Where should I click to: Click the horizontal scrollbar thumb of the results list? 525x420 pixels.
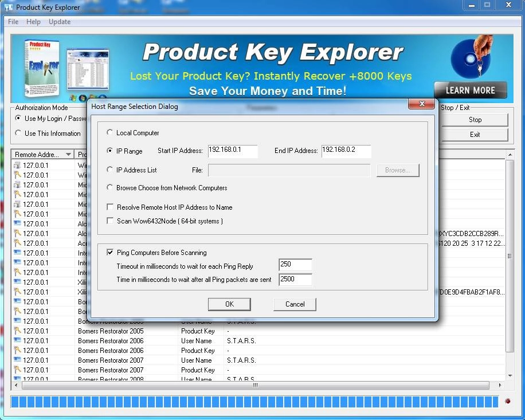tap(256, 386)
